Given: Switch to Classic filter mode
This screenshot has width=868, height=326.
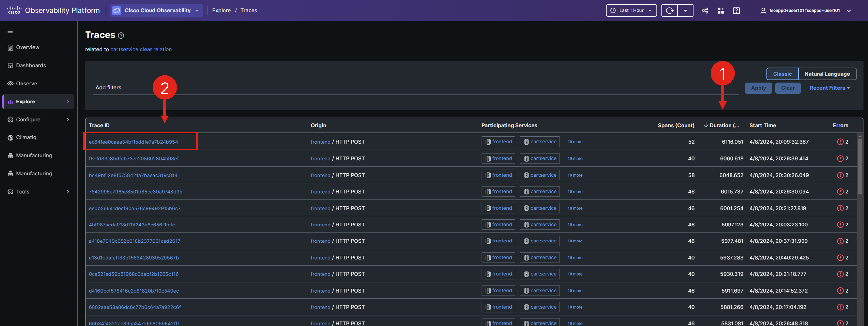Looking at the screenshot, I should click(x=782, y=74).
